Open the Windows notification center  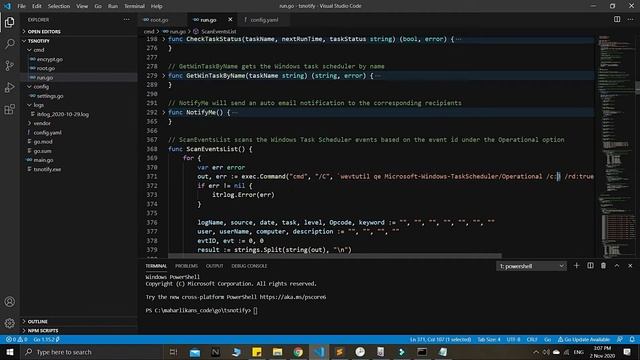pyautogui.click(x=627, y=352)
